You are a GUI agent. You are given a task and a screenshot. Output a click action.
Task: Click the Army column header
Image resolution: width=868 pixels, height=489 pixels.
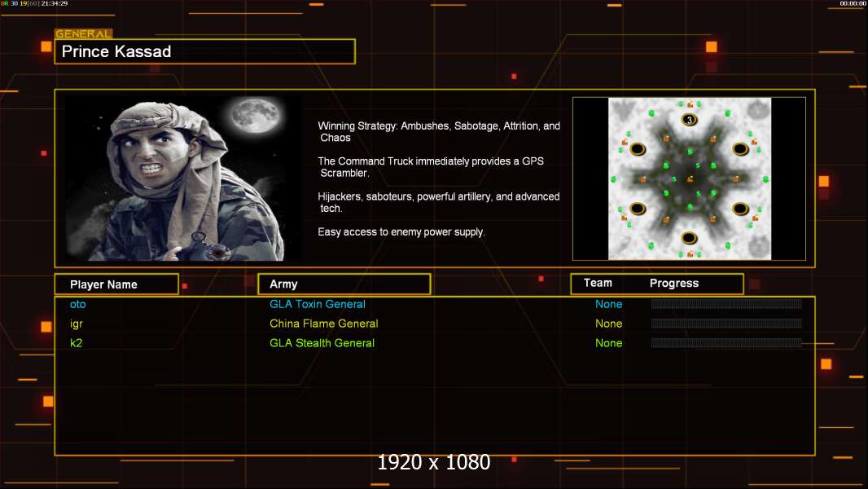[x=344, y=284]
